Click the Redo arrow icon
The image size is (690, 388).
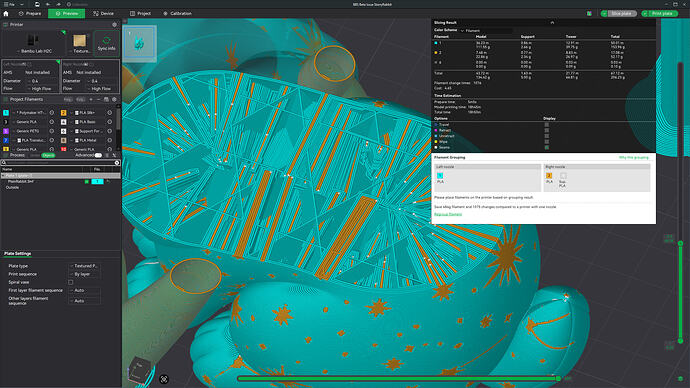coord(58,4)
